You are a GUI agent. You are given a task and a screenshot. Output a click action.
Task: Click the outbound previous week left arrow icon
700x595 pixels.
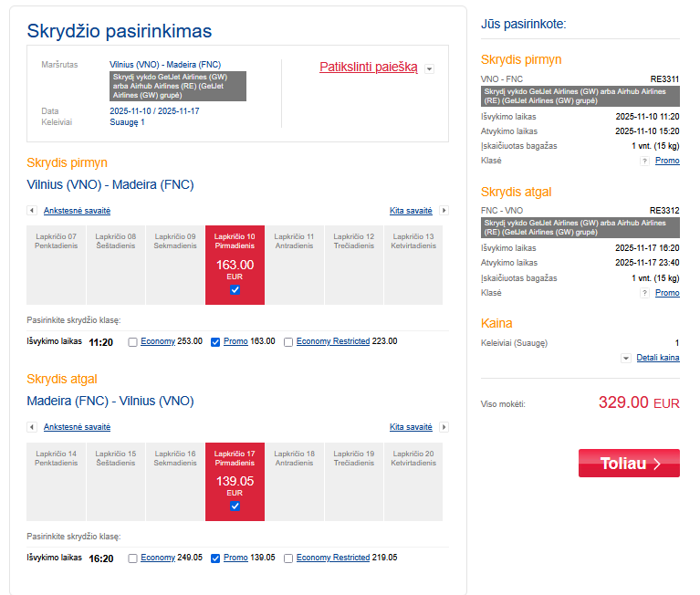point(32,211)
